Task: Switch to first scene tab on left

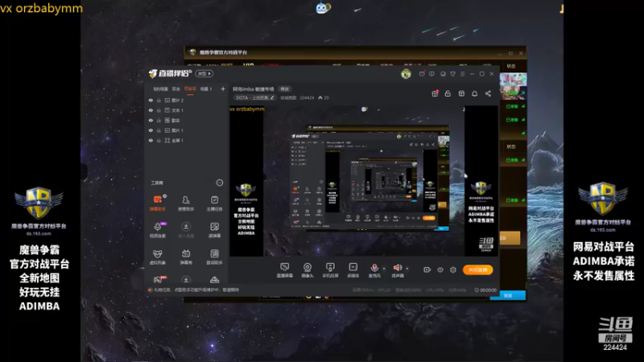Action: click(160, 88)
